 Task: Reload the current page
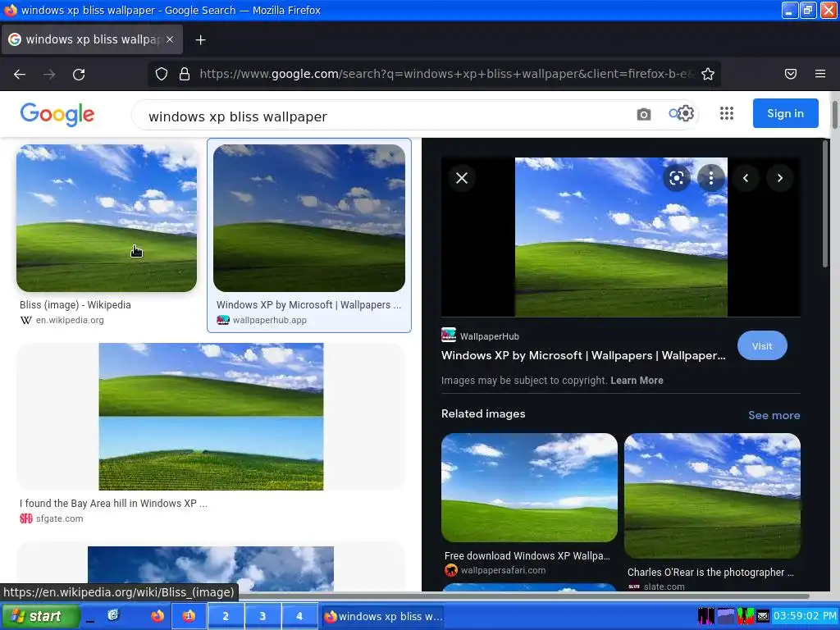[x=79, y=75]
